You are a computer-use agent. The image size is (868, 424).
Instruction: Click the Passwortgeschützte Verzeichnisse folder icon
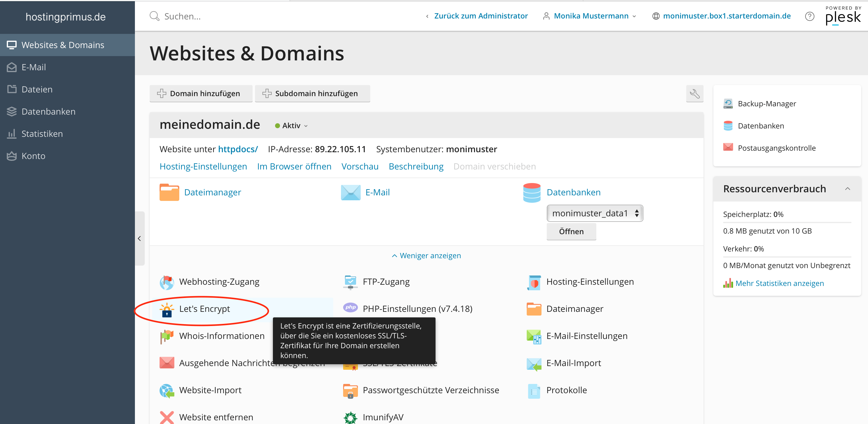[351, 391]
